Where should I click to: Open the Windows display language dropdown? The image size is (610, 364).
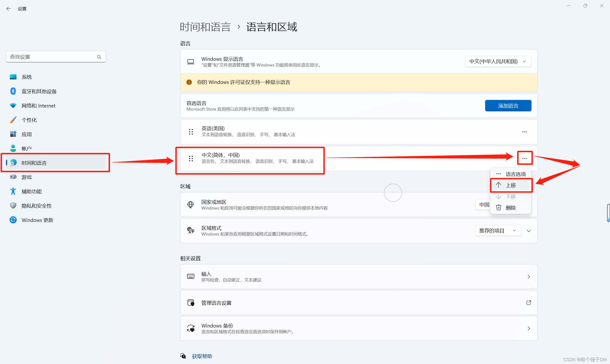(x=498, y=61)
